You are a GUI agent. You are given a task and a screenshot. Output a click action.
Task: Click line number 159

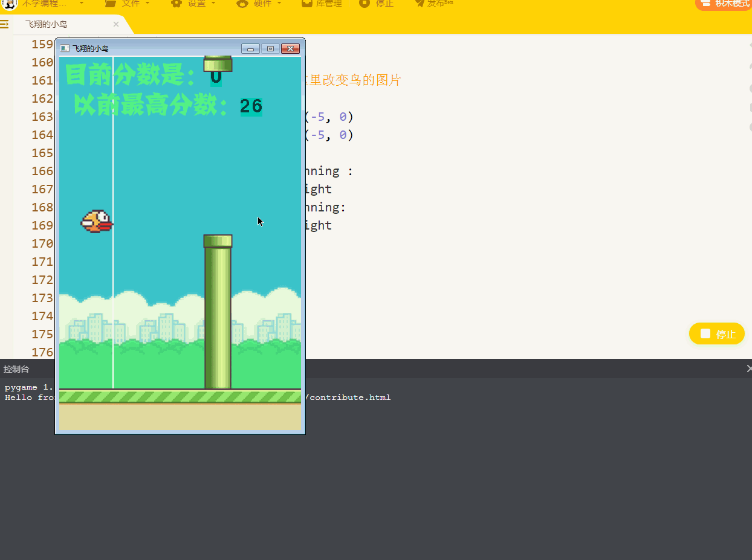pos(42,44)
